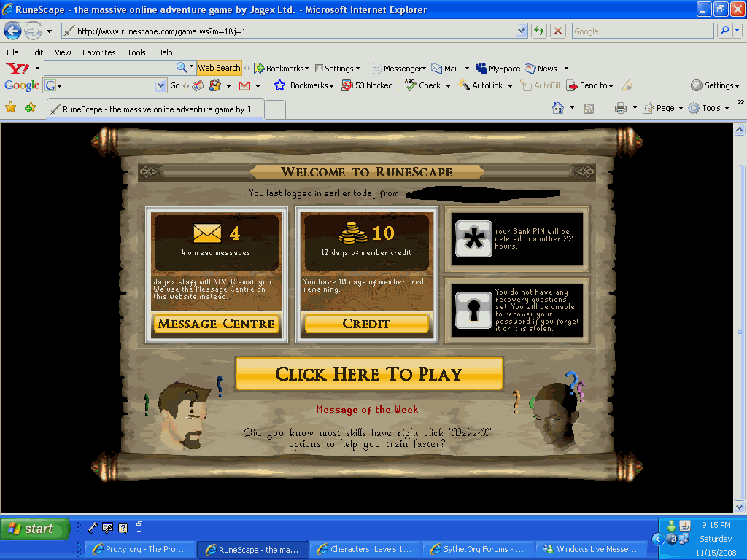Screen dimensions: 747x560
Task: Click the browser Home icon
Action: pyautogui.click(x=558, y=108)
